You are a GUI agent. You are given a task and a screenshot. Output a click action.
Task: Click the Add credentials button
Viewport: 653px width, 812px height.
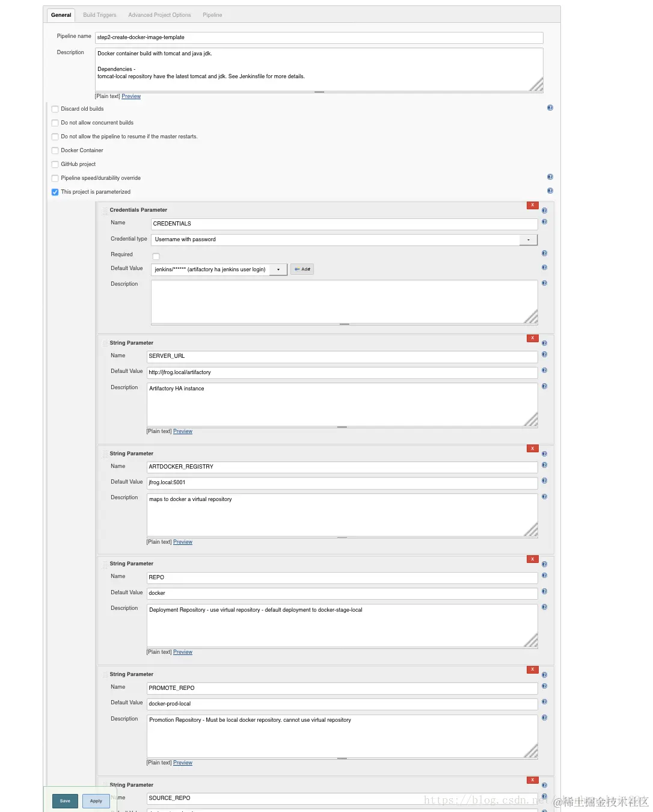pos(302,269)
